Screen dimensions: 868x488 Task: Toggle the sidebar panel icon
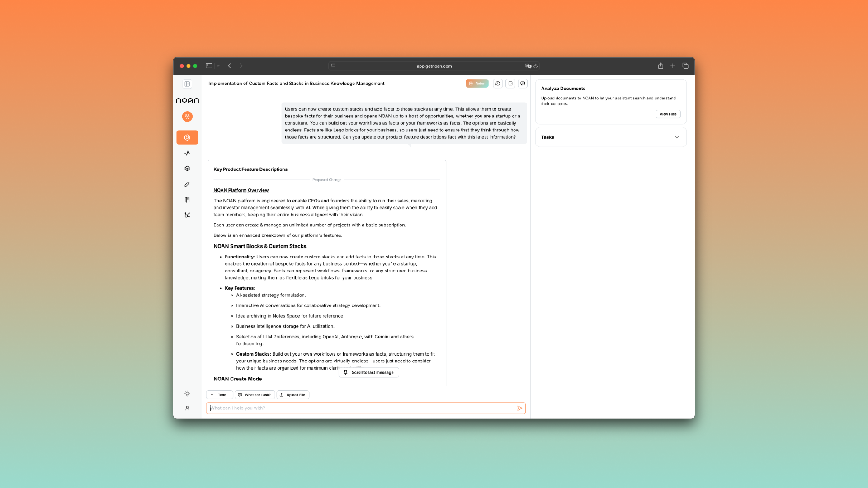pos(187,84)
